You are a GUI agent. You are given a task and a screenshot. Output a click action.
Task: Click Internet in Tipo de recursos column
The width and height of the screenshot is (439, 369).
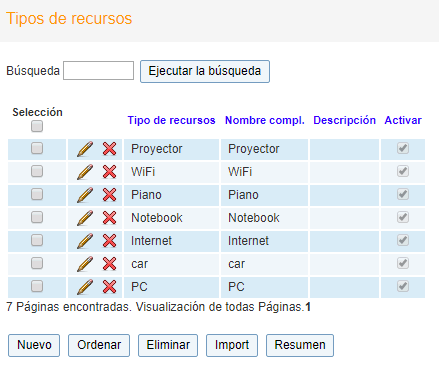click(151, 241)
